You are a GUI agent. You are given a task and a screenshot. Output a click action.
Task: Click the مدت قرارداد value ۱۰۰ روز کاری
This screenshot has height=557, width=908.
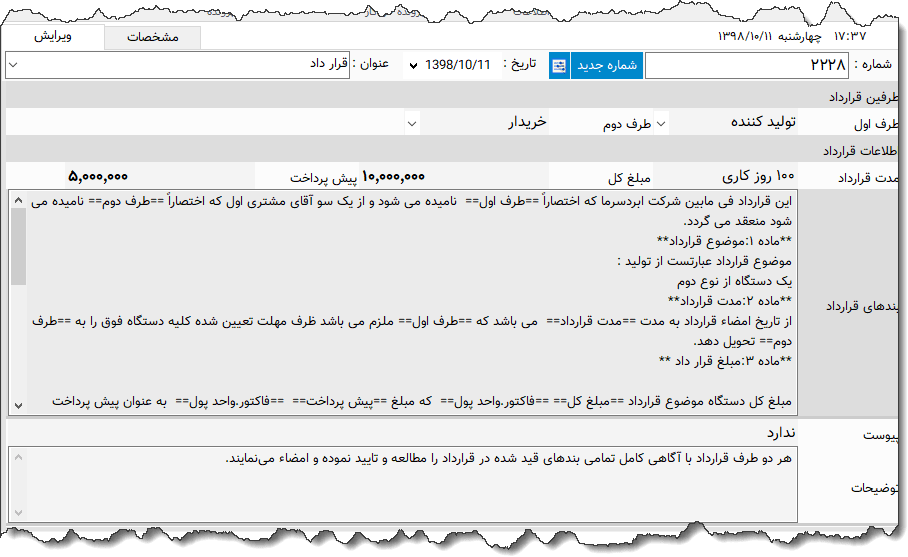click(758, 175)
